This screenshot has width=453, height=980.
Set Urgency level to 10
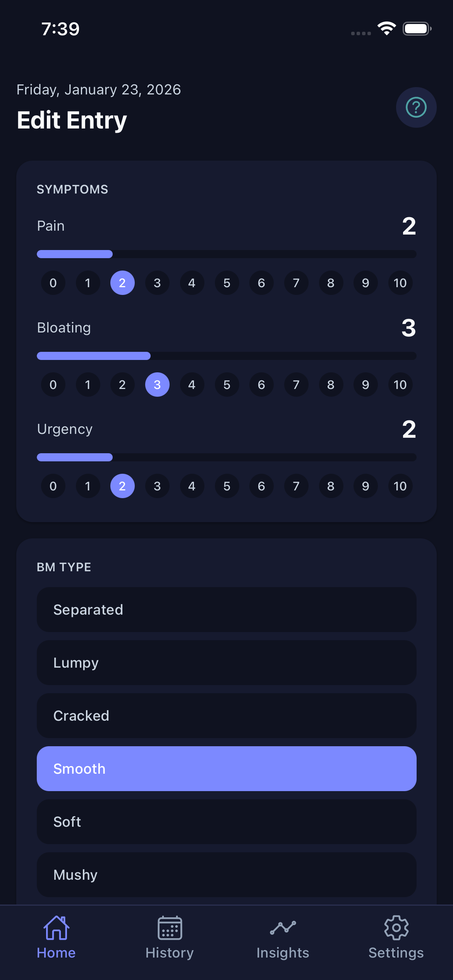point(400,486)
